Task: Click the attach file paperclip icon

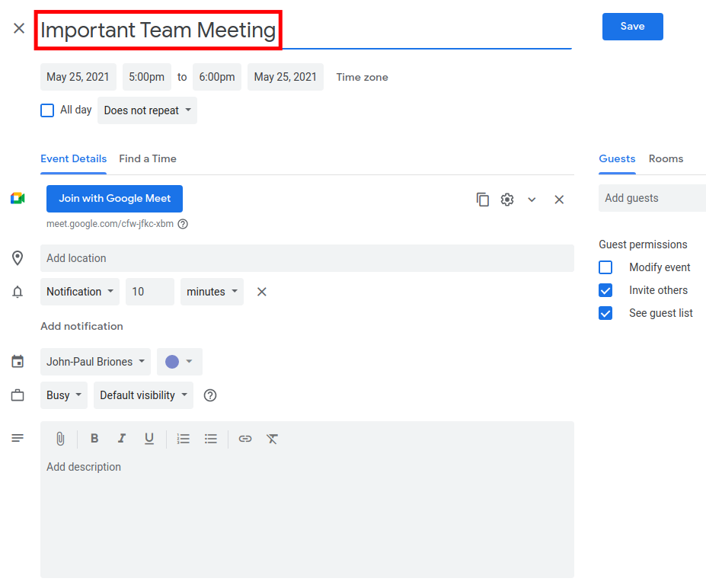Action: (60, 439)
